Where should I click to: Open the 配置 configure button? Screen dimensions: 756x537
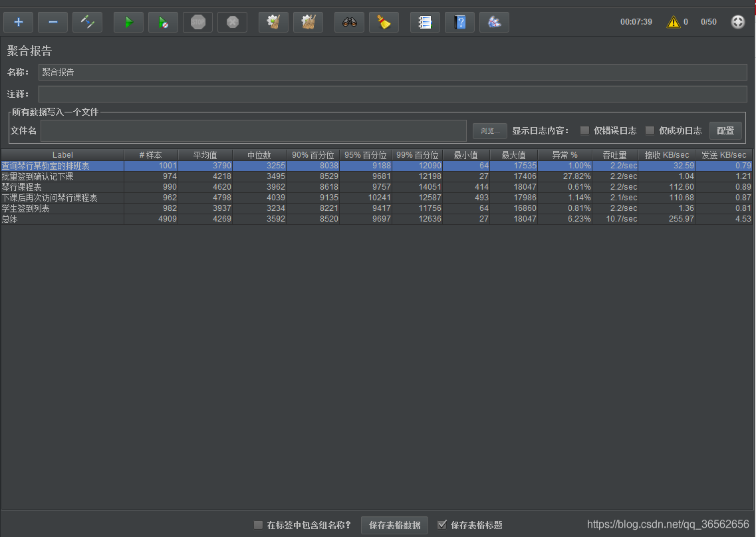pyautogui.click(x=725, y=130)
